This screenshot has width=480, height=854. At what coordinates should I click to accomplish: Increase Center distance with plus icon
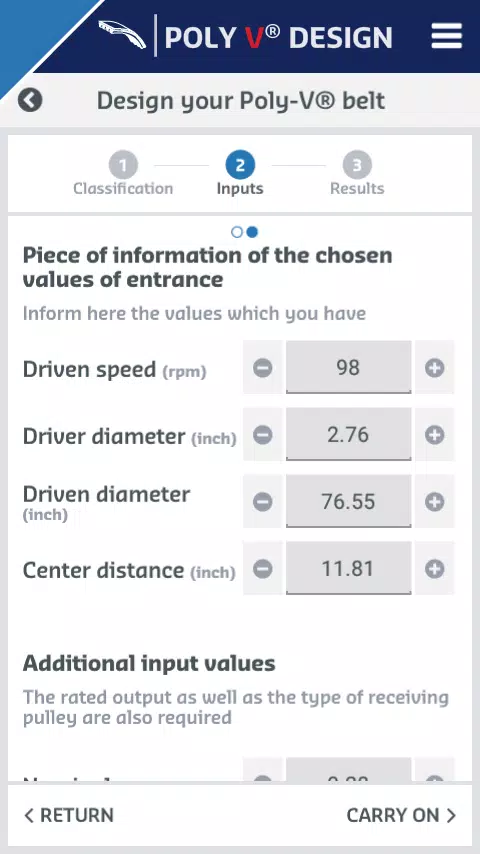tap(434, 569)
